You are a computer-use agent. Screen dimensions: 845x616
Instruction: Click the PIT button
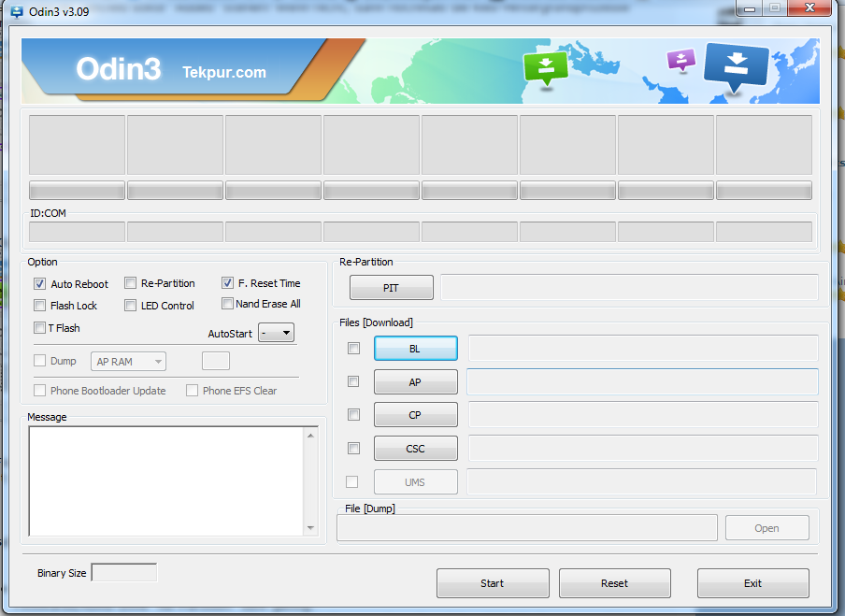pos(392,288)
